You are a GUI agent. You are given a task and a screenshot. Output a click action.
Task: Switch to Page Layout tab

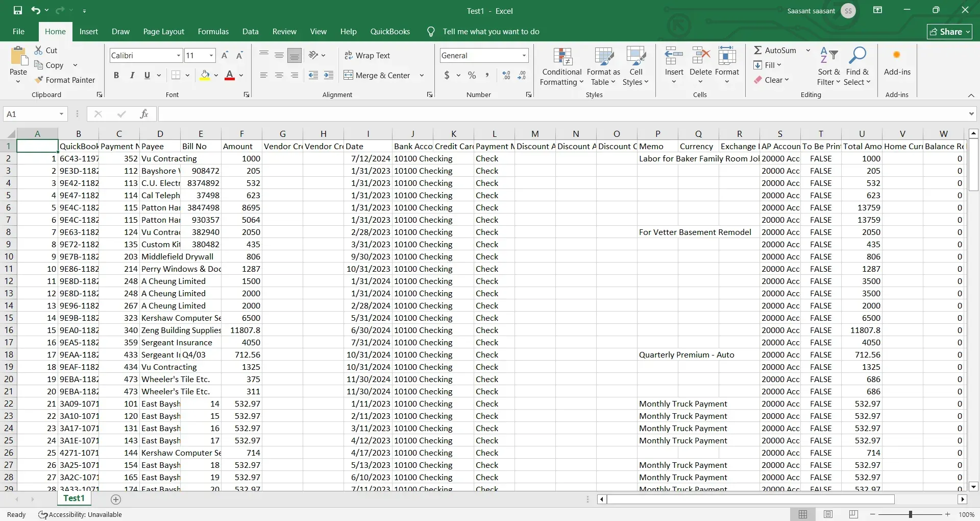(163, 32)
